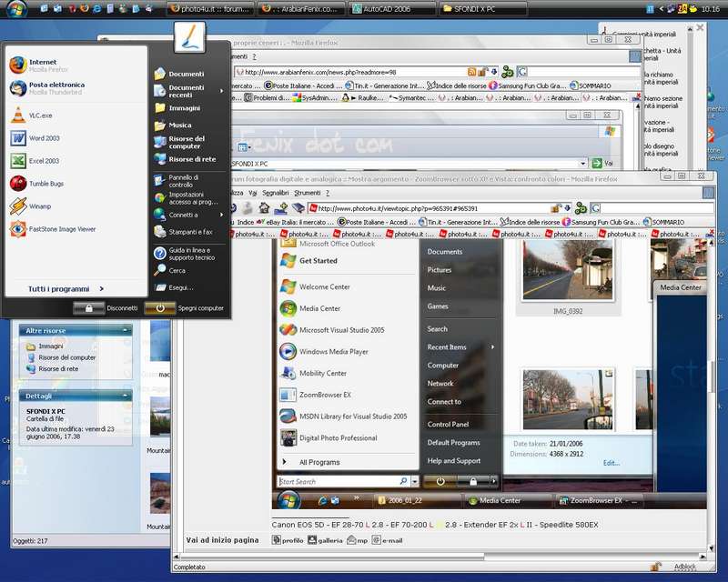Switch to photo4u.it forum taskbar button
This screenshot has height=582, width=728.
(211, 9)
